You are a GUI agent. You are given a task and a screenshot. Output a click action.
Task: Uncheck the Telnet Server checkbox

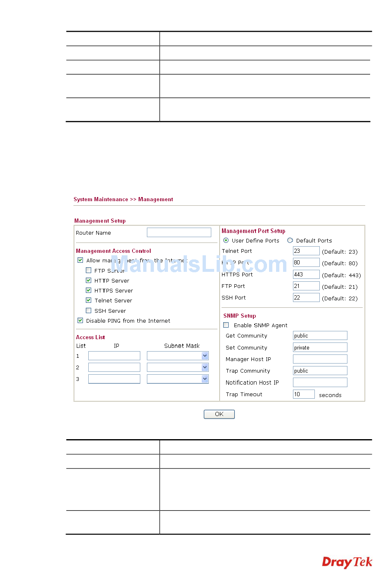[89, 300]
